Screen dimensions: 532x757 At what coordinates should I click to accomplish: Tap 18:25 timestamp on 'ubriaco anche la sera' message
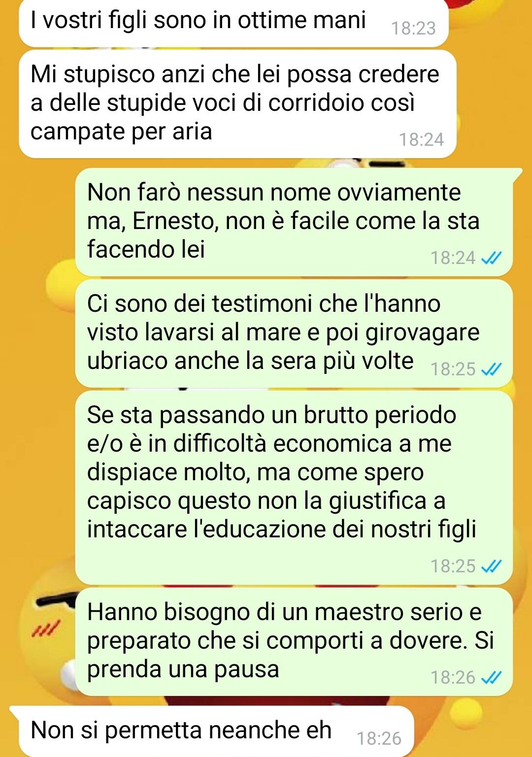[x=453, y=369]
